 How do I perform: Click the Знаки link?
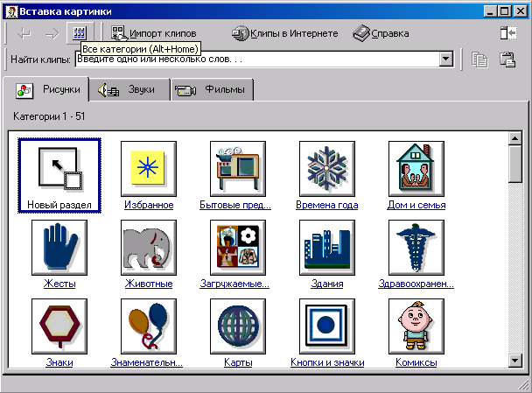pos(59,362)
